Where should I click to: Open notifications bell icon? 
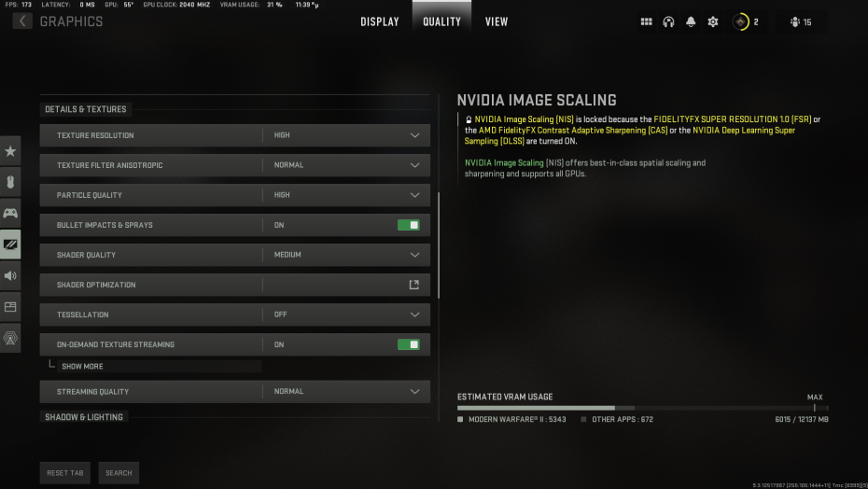point(691,21)
